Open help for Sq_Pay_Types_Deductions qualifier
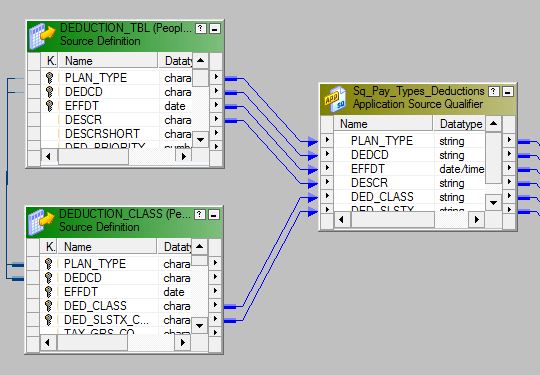540x375 pixels. pos(494,91)
